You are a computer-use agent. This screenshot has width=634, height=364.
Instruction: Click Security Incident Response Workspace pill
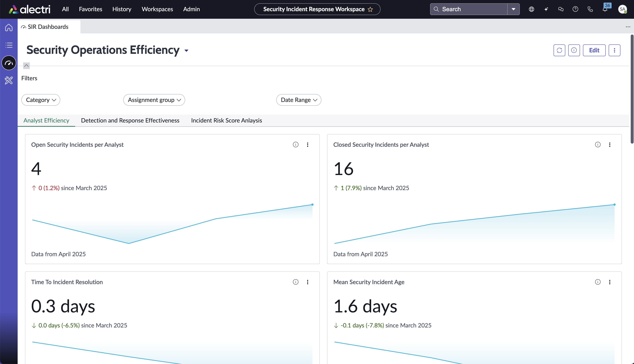point(317,9)
